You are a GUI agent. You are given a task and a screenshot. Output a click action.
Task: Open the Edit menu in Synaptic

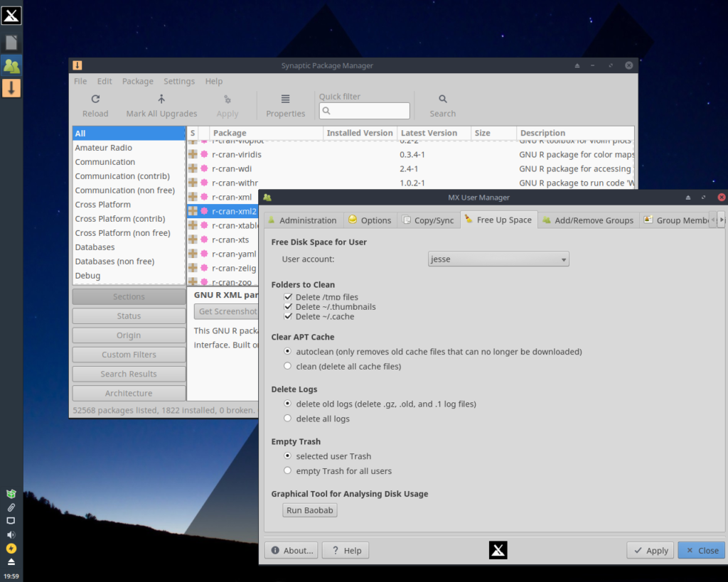coord(105,81)
